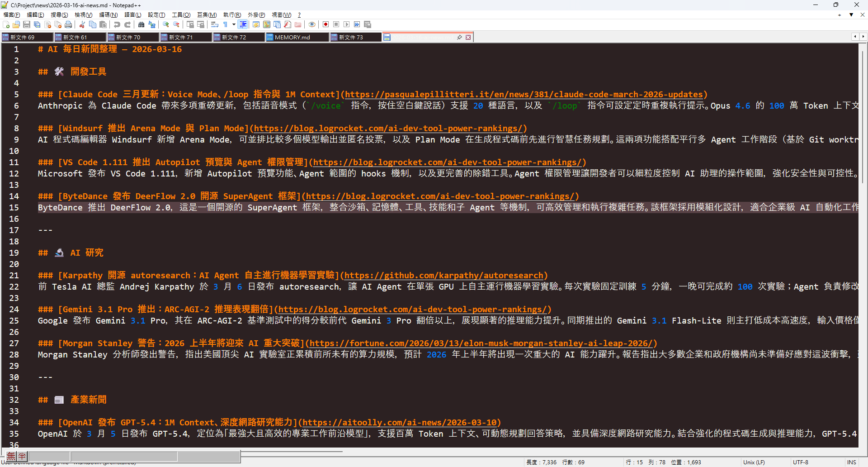868x467 pixels.
Task: Undo the last edit via toolbar
Action: tap(117, 25)
